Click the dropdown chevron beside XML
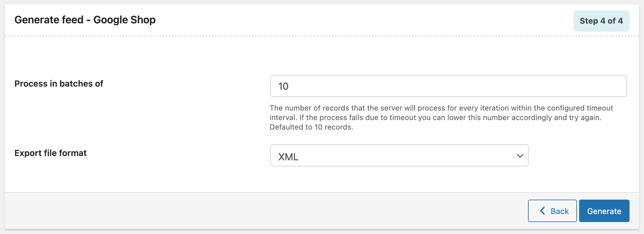 pos(520,156)
